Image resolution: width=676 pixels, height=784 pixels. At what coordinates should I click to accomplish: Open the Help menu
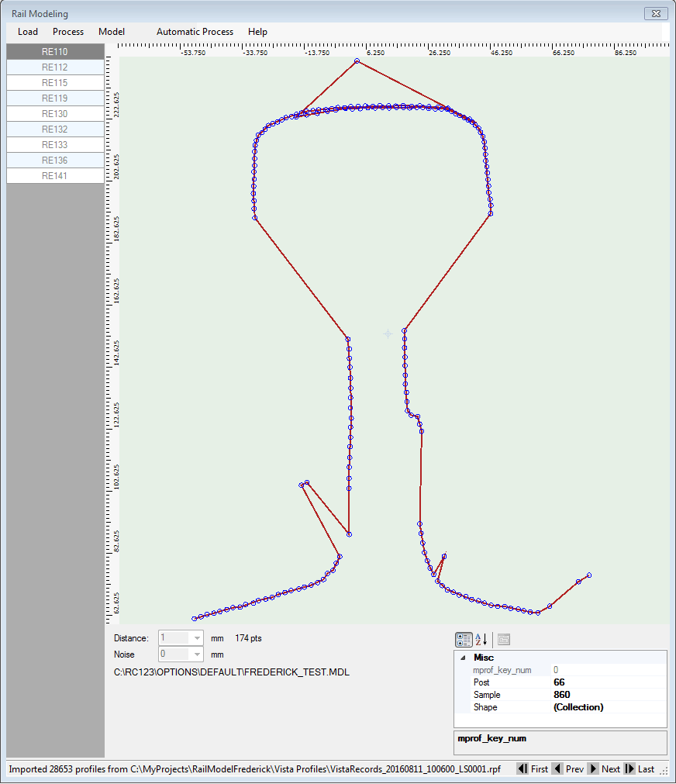[257, 32]
